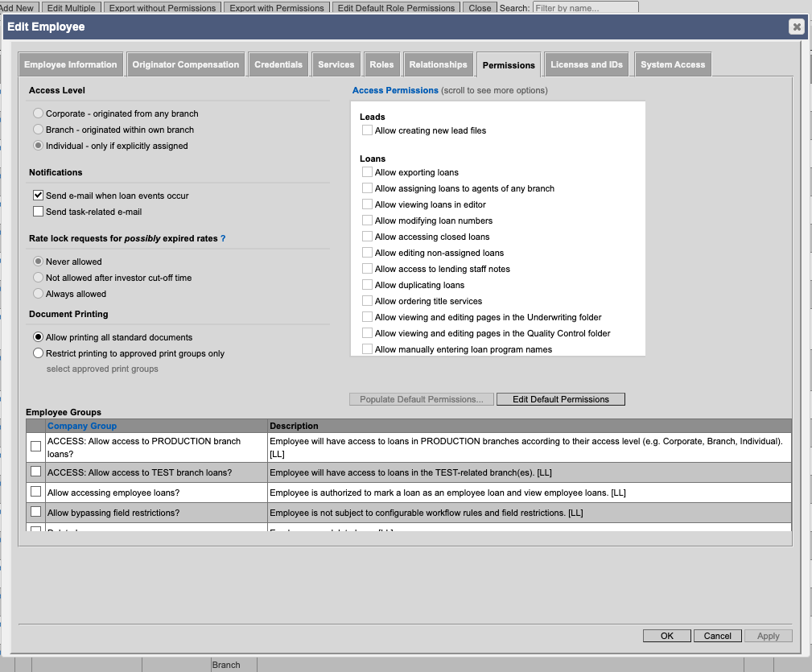The height and width of the screenshot is (672, 812).
Task: Select Restrict printing to approved print groups
Action: click(38, 353)
